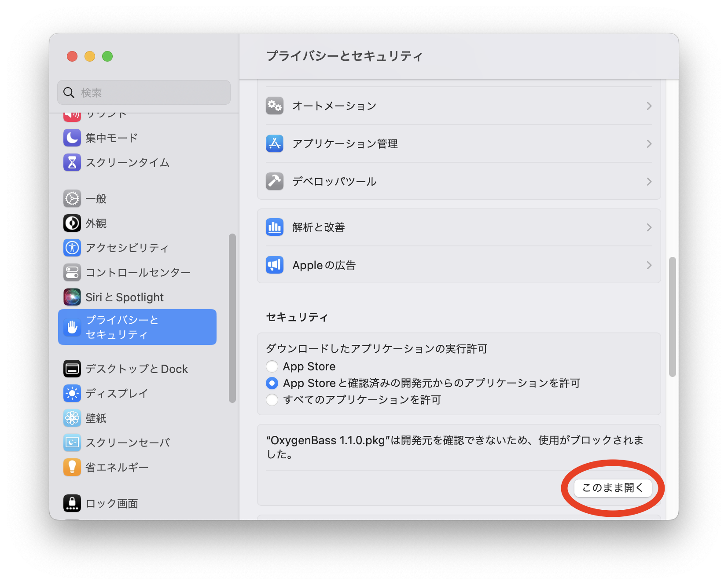Click the Accessibility (アクセシビリティ) icon

(72, 248)
